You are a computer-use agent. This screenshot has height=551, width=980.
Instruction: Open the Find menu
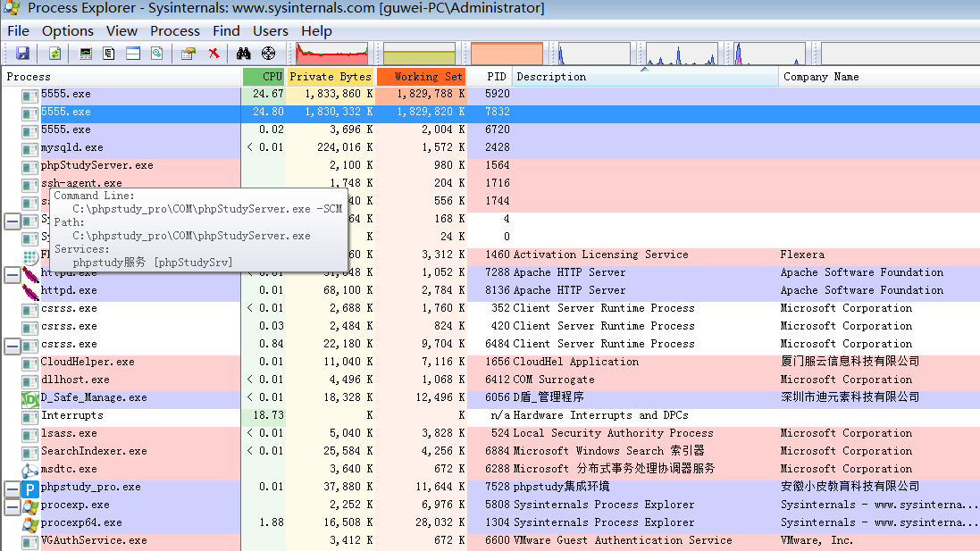point(226,31)
